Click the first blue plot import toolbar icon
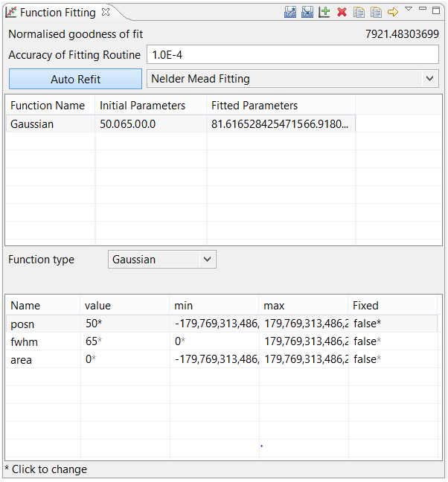This screenshot has width=448, height=482. click(x=290, y=12)
